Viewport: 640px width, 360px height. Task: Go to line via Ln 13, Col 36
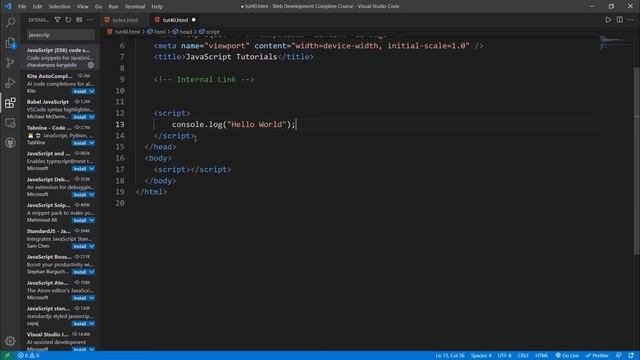coord(450,356)
